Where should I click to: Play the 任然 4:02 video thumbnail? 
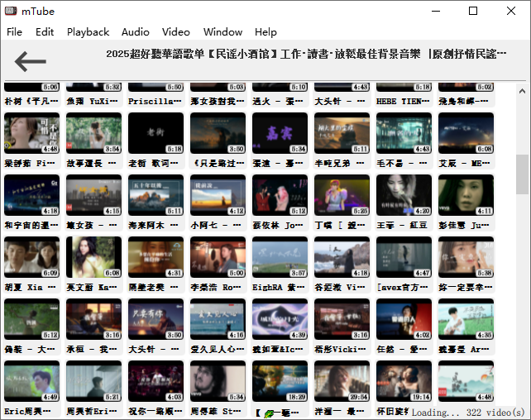point(404,319)
